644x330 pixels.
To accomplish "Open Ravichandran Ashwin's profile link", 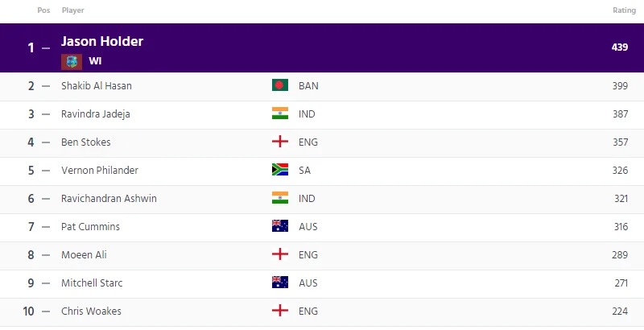I will [x=109, y=199].
